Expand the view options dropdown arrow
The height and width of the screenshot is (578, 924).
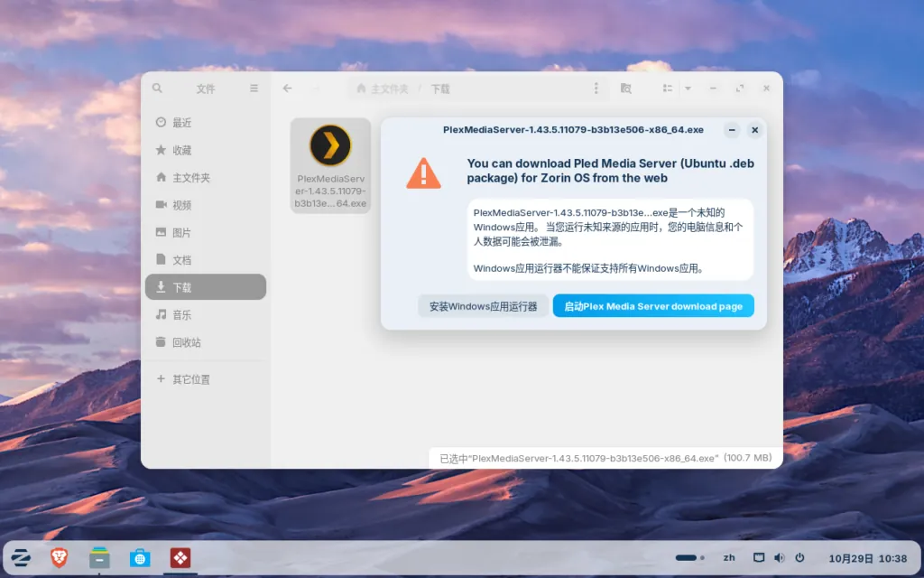[688, 89]
